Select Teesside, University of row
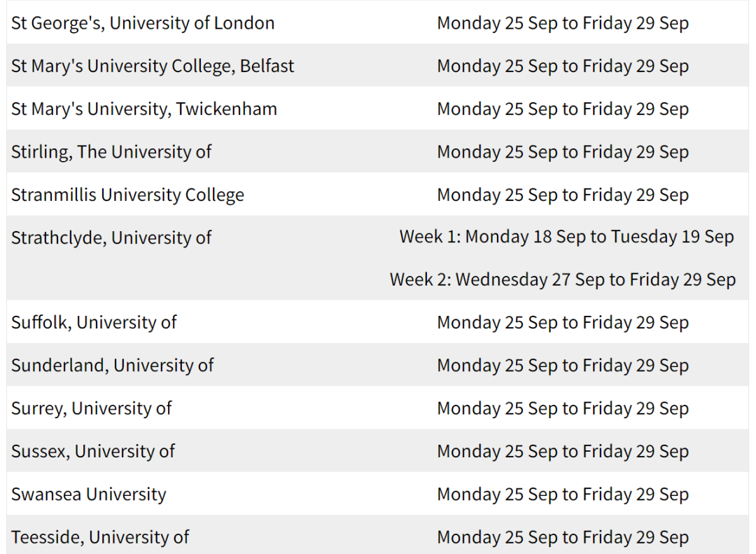The width and height of the screenshot is (756, 554). pyautogui.click(x=377, y=534)
